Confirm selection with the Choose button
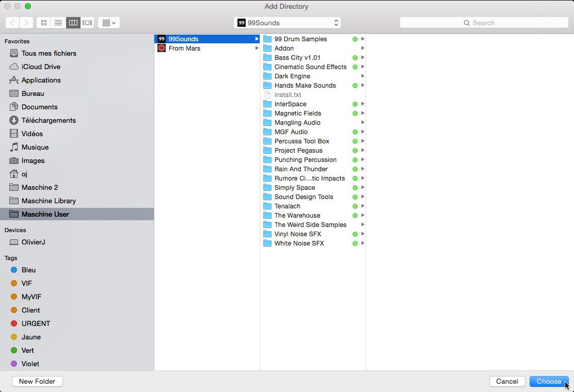Screen dimensions: 574x392 pyautogui.click(x=548, y=381)
